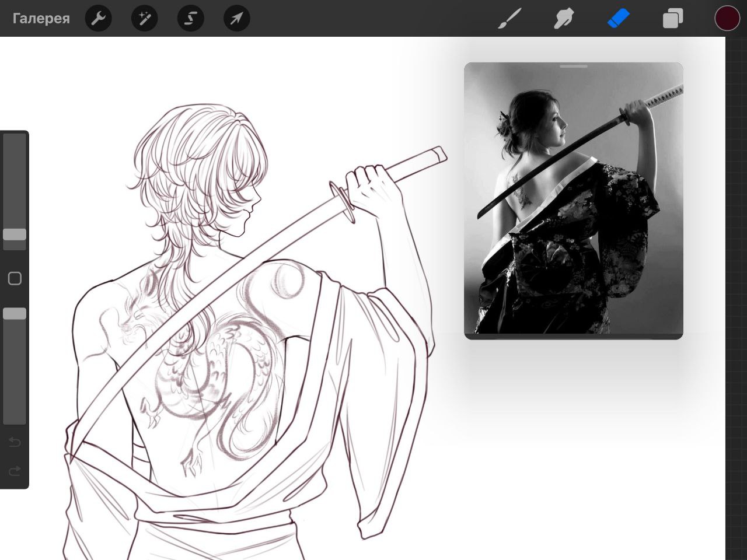
Task: Open the Layers panel
Action: coord(673,19)
